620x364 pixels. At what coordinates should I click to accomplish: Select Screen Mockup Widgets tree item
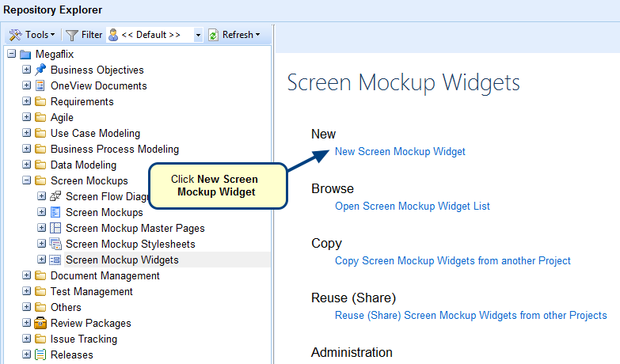122,260
